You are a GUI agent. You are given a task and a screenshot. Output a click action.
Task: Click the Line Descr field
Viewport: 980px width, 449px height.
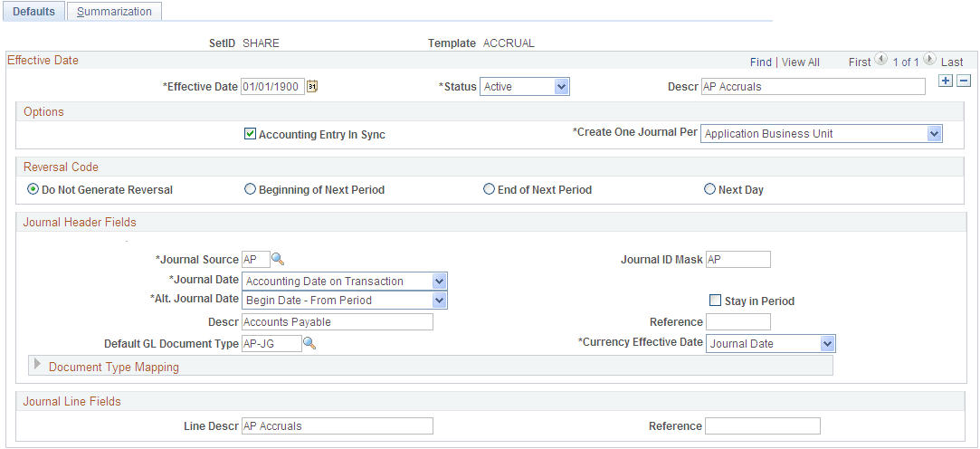pyautogui.click(x=337, y=425)
